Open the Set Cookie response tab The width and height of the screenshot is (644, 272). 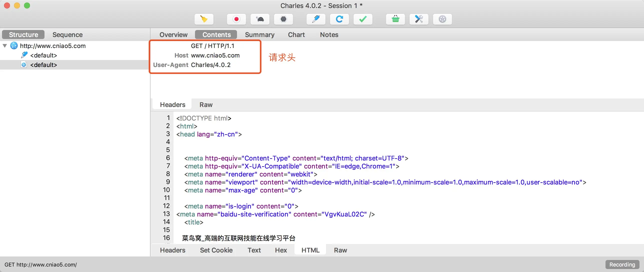coord(216,250)
